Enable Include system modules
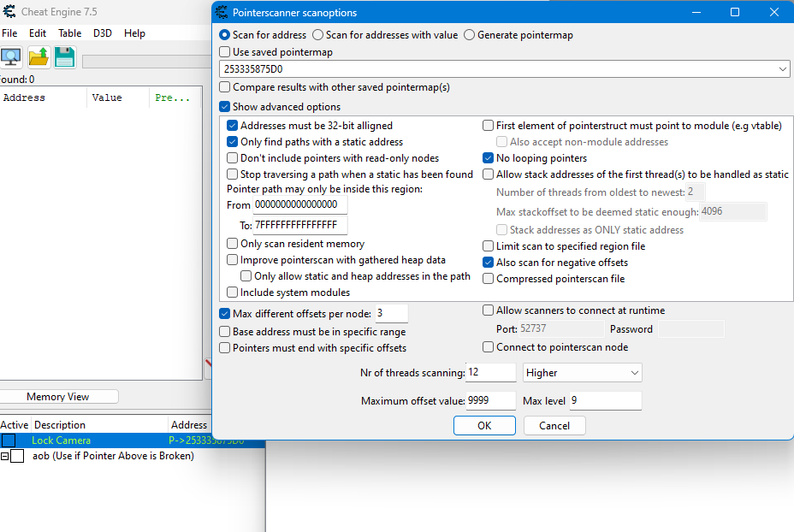The width and height of the screenshot is (794, 532). click(232, 292)
